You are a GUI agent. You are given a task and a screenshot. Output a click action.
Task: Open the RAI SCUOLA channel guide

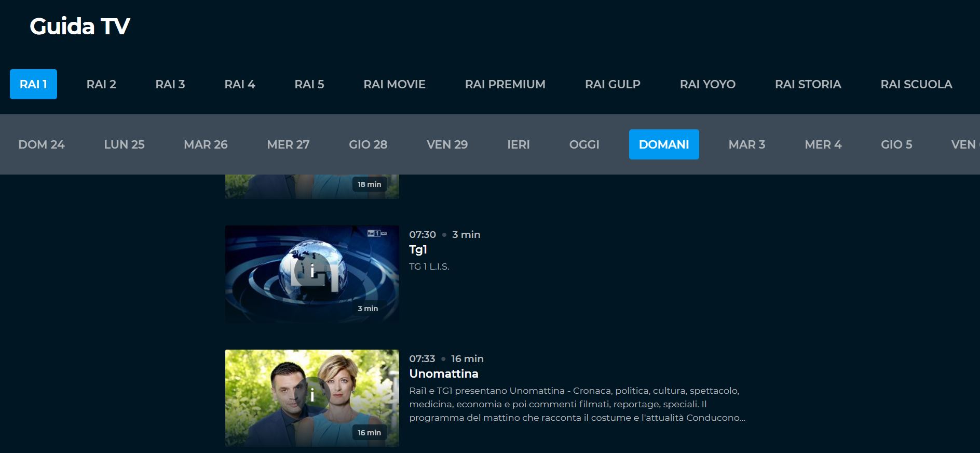[x=916, y=84]
